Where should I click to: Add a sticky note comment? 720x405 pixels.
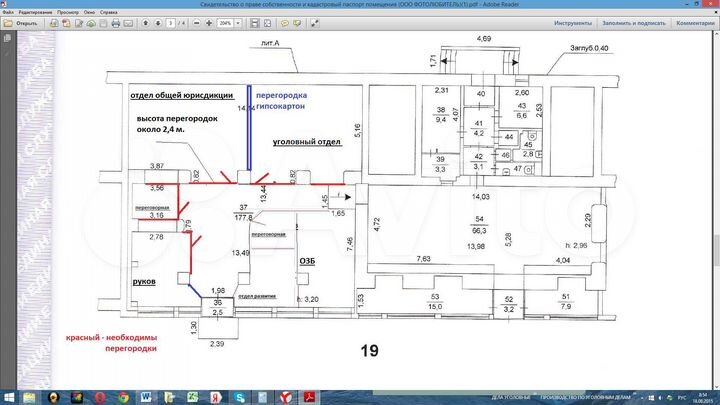(284, 22)
